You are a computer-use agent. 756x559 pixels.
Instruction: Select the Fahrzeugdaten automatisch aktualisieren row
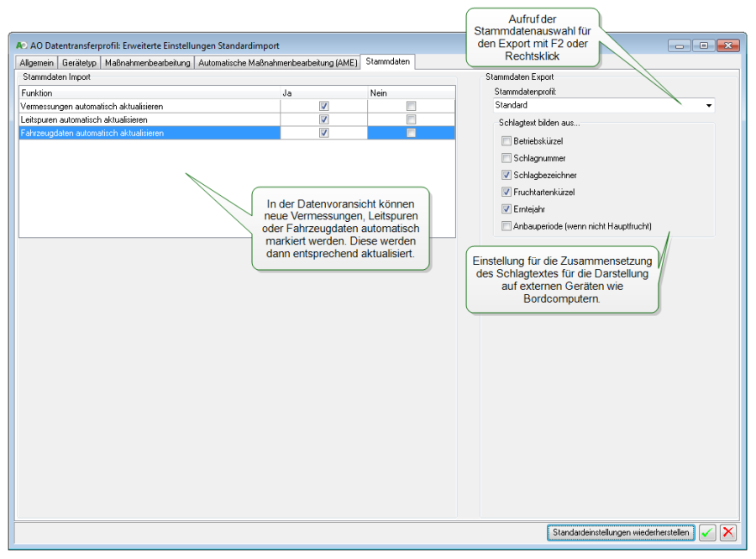(126, 133)
